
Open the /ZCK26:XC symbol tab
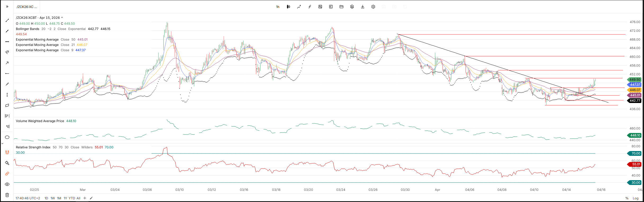click(27, 7)
